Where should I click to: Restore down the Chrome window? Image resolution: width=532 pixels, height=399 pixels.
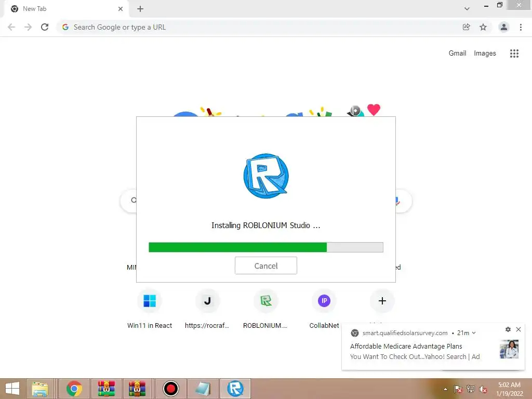[499, 5]
